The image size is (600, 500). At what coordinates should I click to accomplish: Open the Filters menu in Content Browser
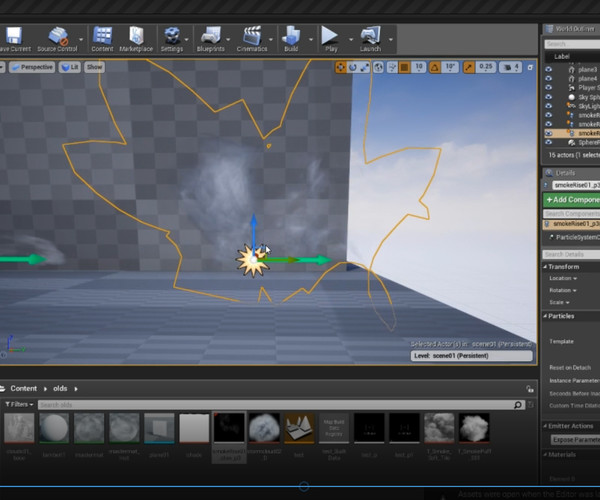coord(19,404)
